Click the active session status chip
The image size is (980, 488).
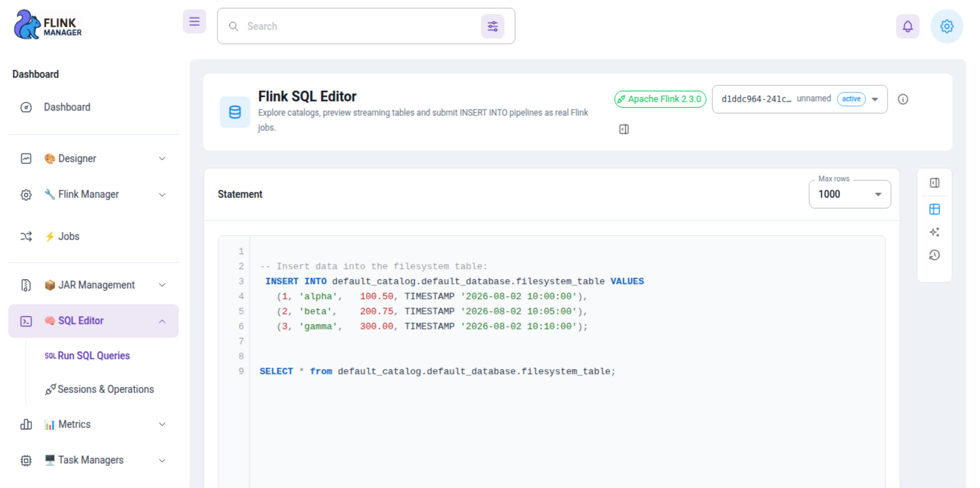point(851,99)
